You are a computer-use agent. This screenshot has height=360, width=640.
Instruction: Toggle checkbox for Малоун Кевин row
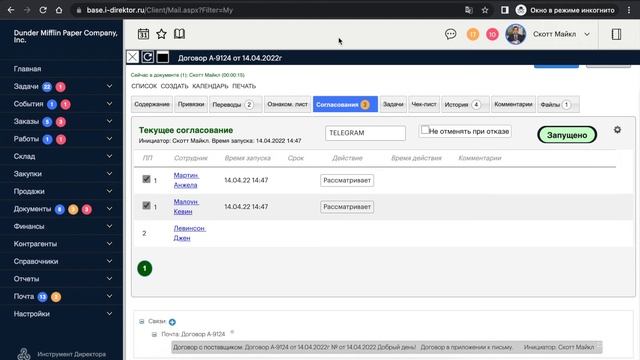(146, 206)
